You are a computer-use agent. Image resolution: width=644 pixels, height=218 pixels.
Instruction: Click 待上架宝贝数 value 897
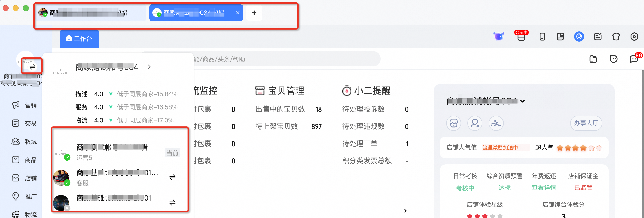(x=316, y=126)
